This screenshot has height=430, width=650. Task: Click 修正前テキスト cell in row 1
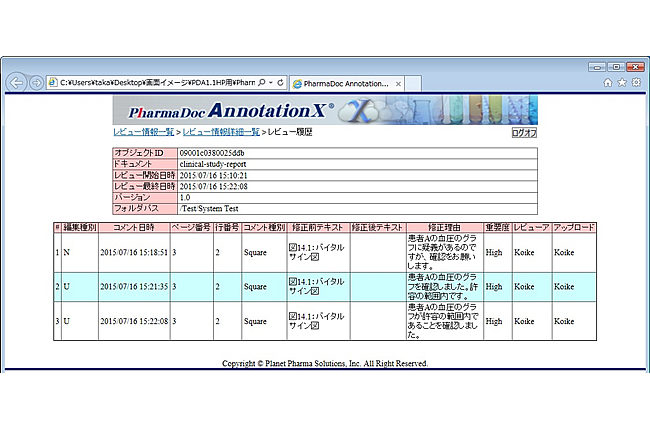tap(317, 252)
